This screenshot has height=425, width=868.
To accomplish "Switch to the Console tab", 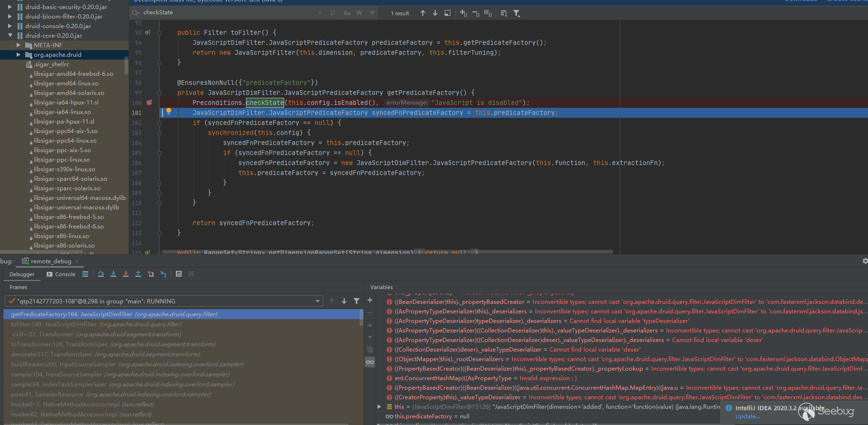I will (x=61, y=274).
